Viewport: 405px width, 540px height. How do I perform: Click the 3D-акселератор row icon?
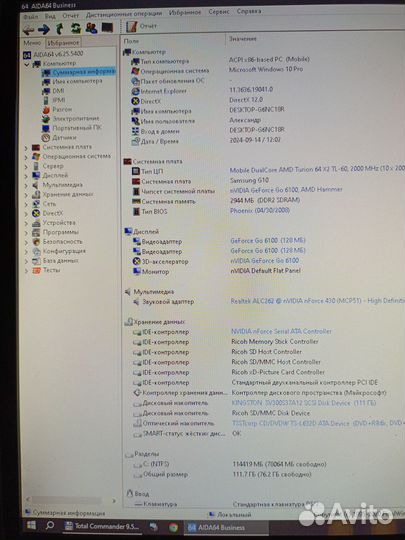pos(137,261)
